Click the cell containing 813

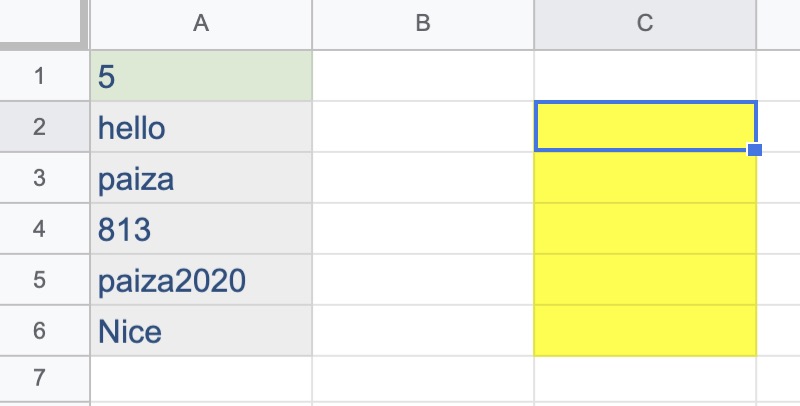[201, 229]
